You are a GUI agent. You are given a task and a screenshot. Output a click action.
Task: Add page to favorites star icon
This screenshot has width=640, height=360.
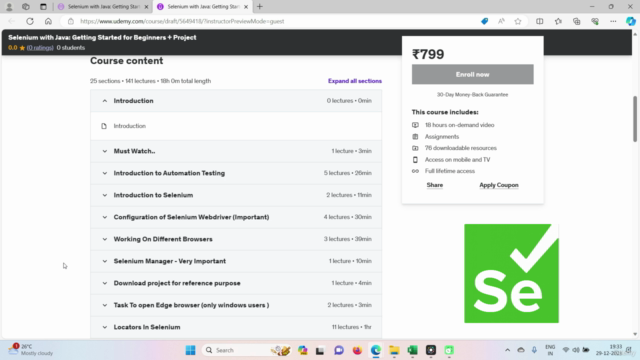[x=518, y=21]
